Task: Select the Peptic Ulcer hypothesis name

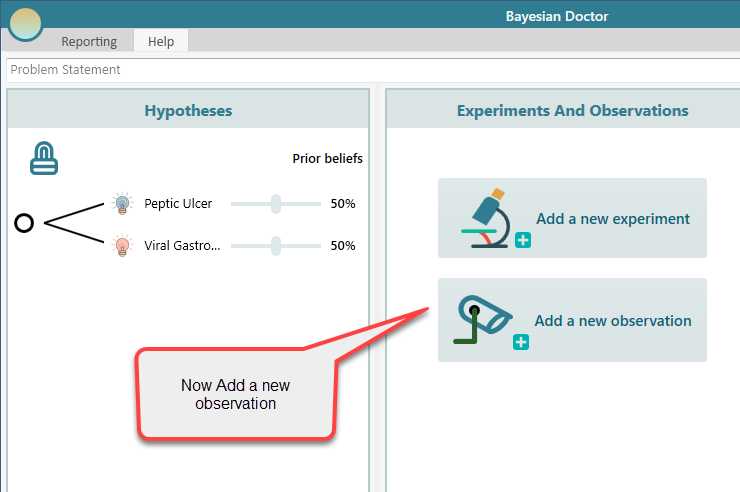Action: (178, 204)
